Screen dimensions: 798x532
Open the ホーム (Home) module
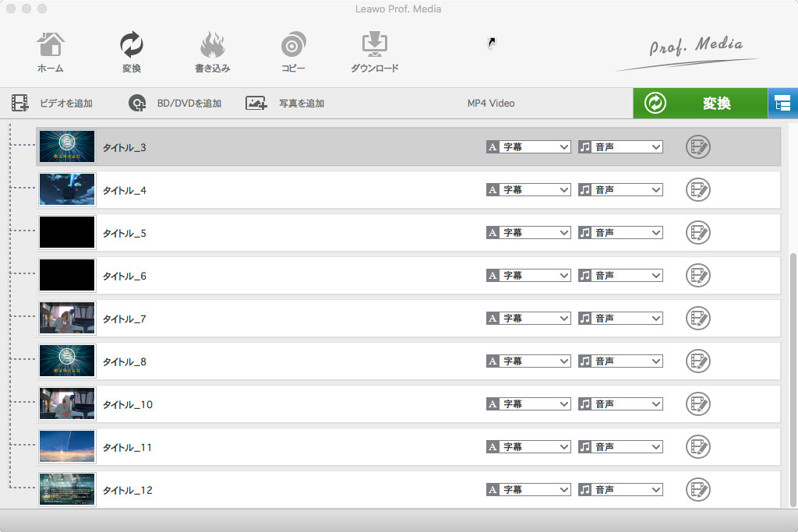coord(51,52)
